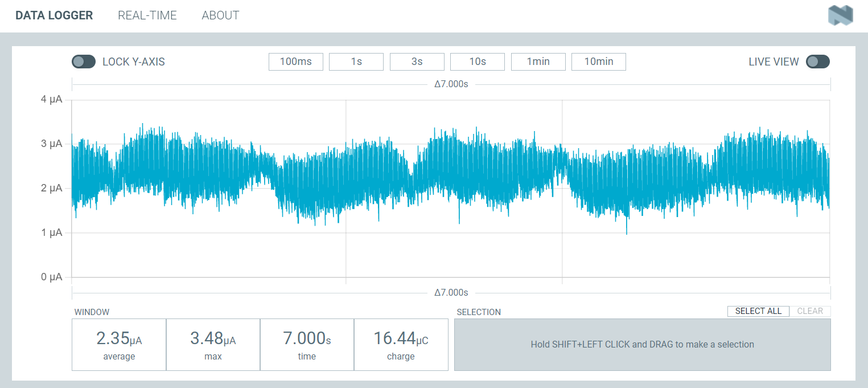Viewport: 868px width, 388px height.
Task: Switch to the Real-Time tab
Action: [147, 15]
